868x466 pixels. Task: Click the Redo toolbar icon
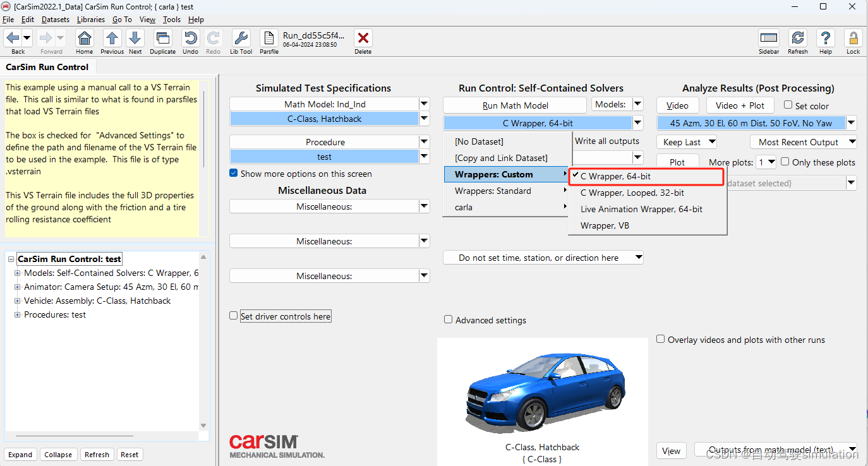[214, 38]
